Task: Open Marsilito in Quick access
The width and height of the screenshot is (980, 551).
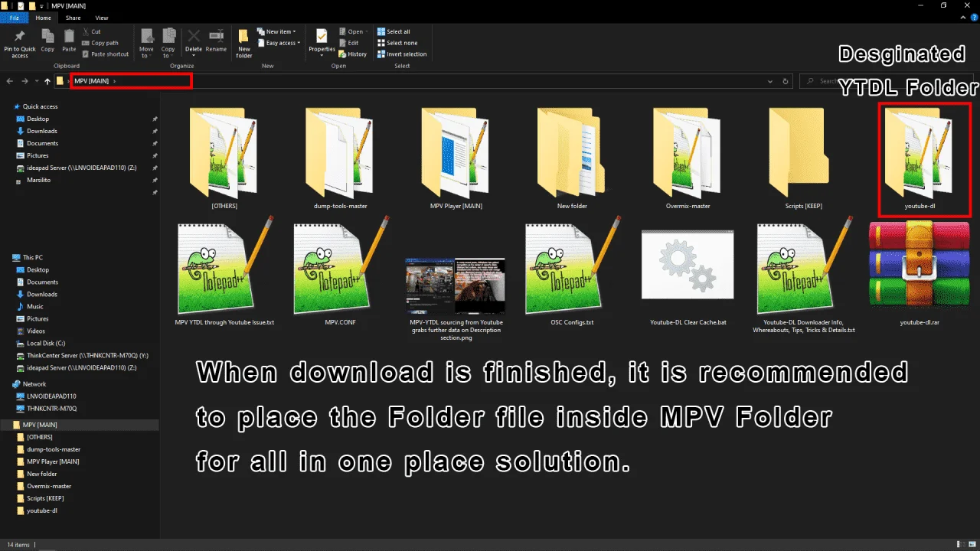Action: tap(38, 180)
